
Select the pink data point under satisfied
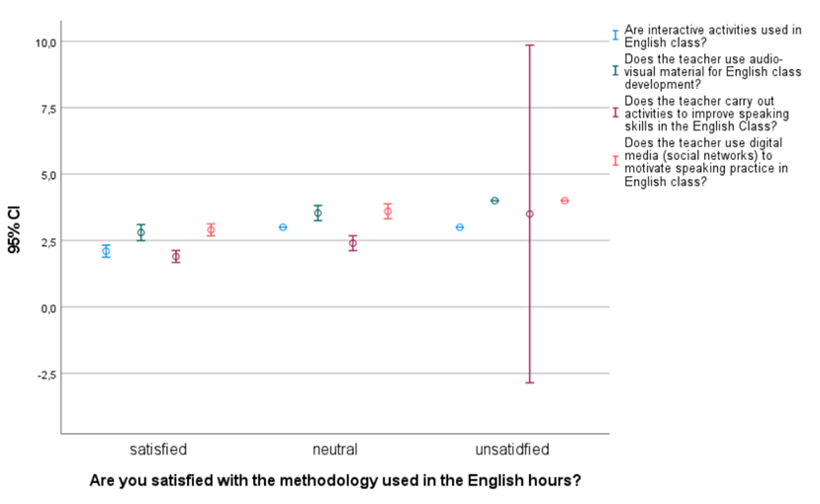(x=211, y=230)
